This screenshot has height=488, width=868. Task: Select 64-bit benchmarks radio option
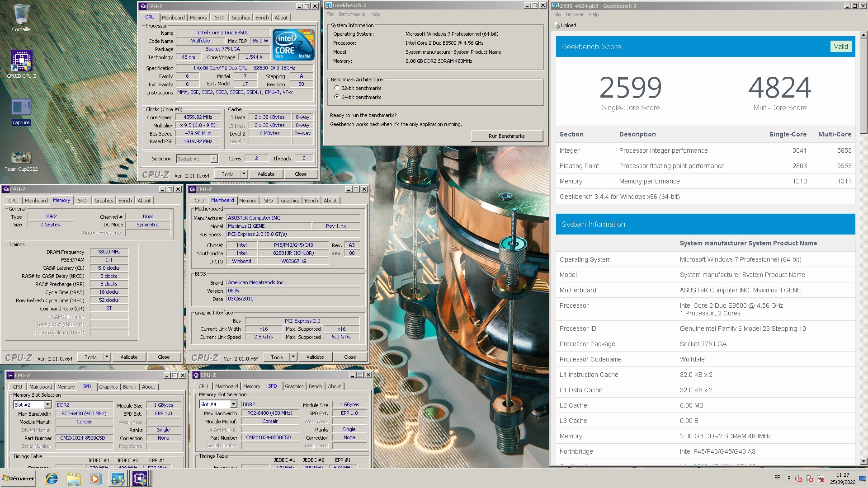(336, 97)
